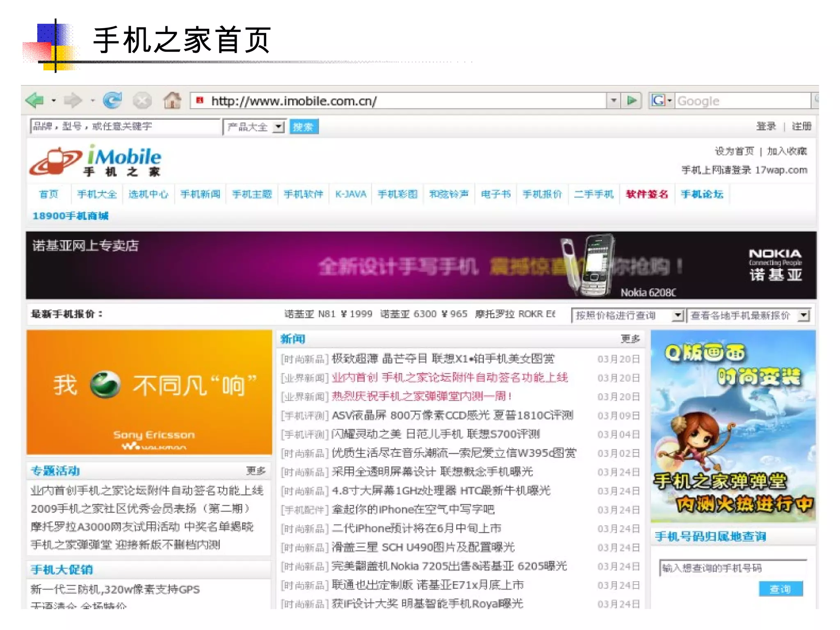Open 摩托罗拉A3000网友试用活动 中奖名单揭晓
This screenshot has width=840, height=630.
tap(142, 527)
